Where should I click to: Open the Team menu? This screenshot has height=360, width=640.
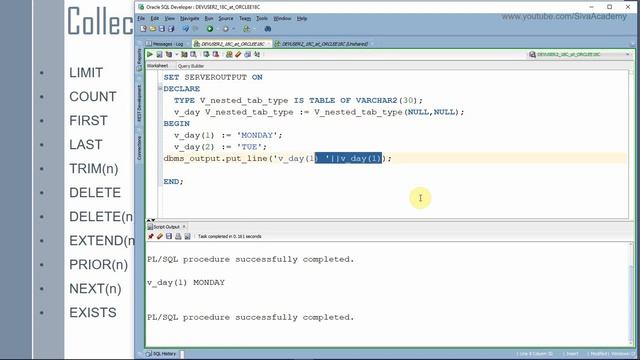point(245,18)
